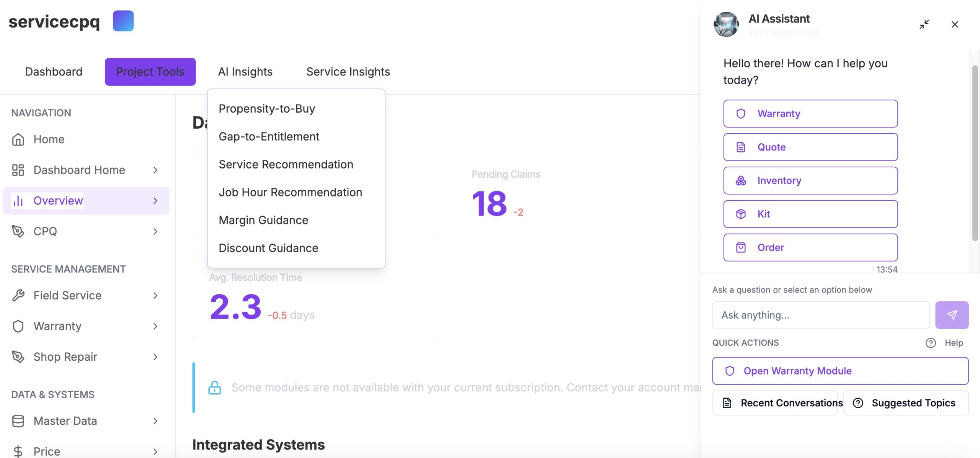Open Discount Guidance from the menu
980x458 pixels.
(296, 248)
